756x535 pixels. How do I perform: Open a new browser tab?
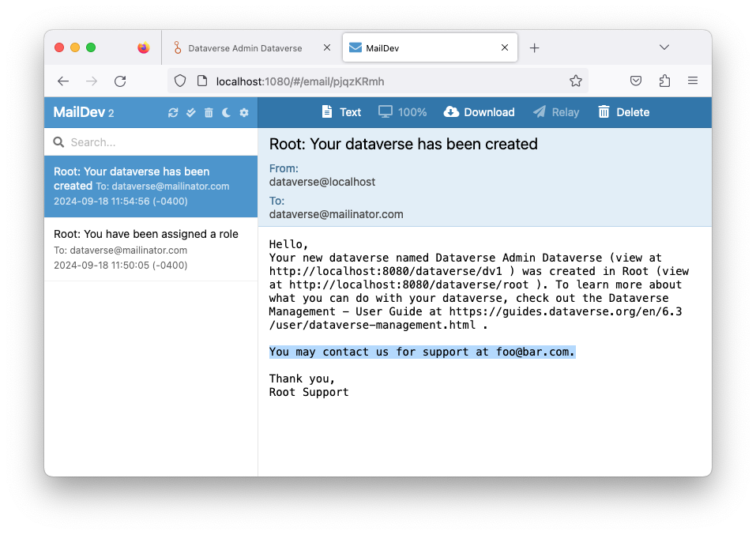point(534,48)
